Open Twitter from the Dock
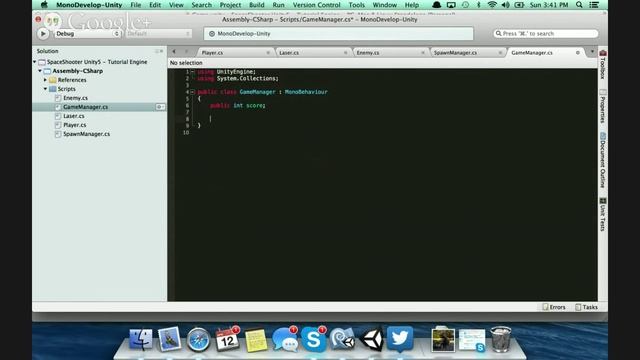640x360 pixels. click(x=400, y=339)
